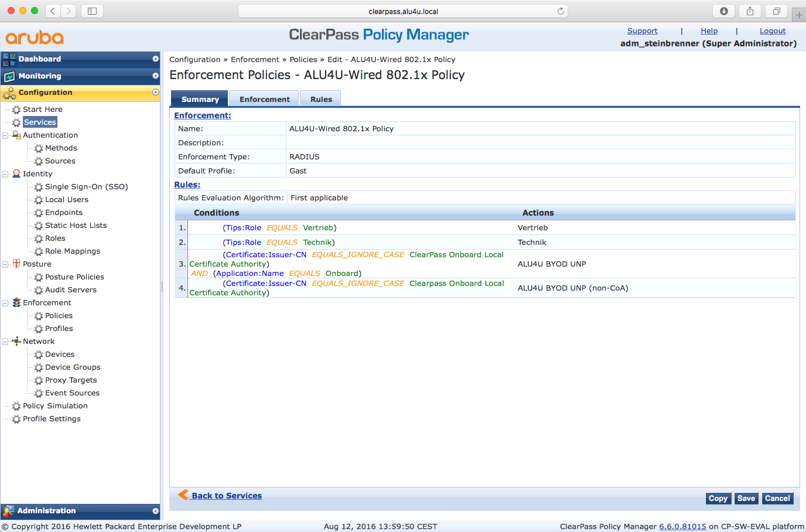Collapse the Network tree node
This screenshot has width=806, height=532.
5,342
